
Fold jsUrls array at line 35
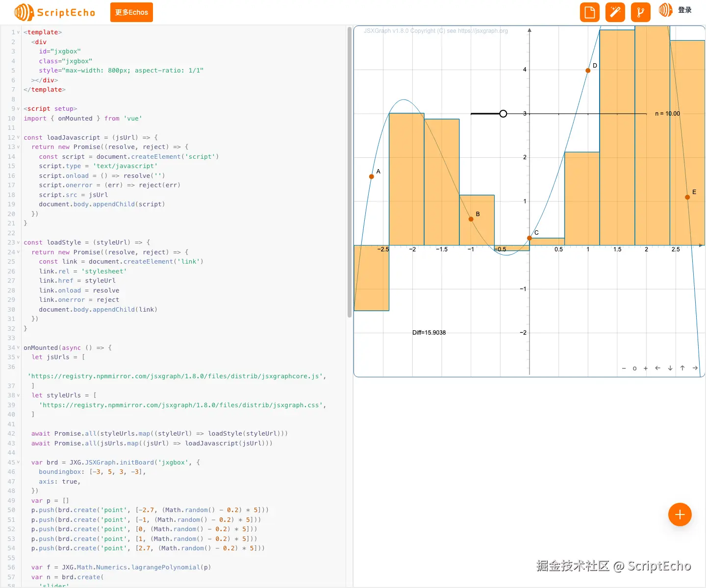tap(18, 357)
